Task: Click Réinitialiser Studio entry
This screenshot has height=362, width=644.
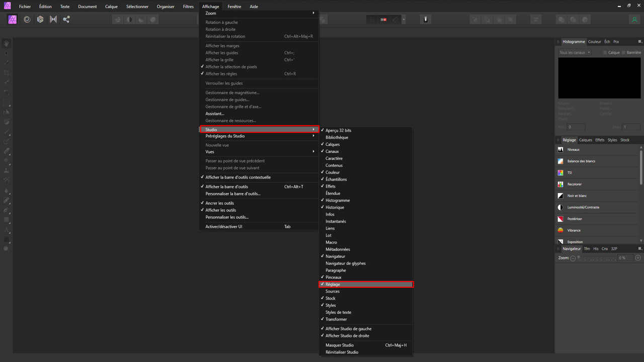Action: (366, 352)
